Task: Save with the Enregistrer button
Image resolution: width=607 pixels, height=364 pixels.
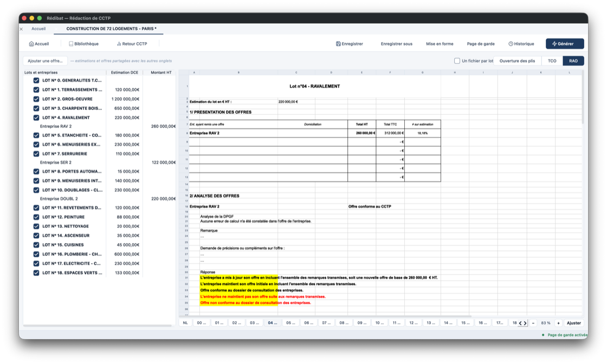Action: pos(350,44)
